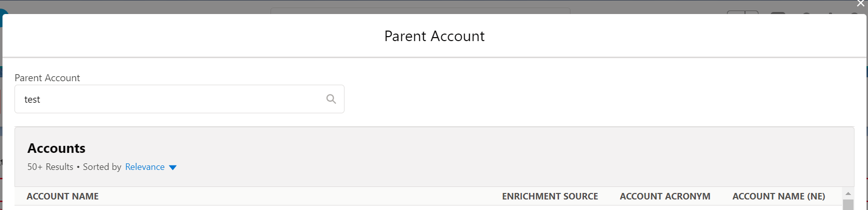The height and width of the screenshot is (210, 868).
Task: Click the results list scrollbar thumb
Action: pyautogui.click(x=848, y=204)
